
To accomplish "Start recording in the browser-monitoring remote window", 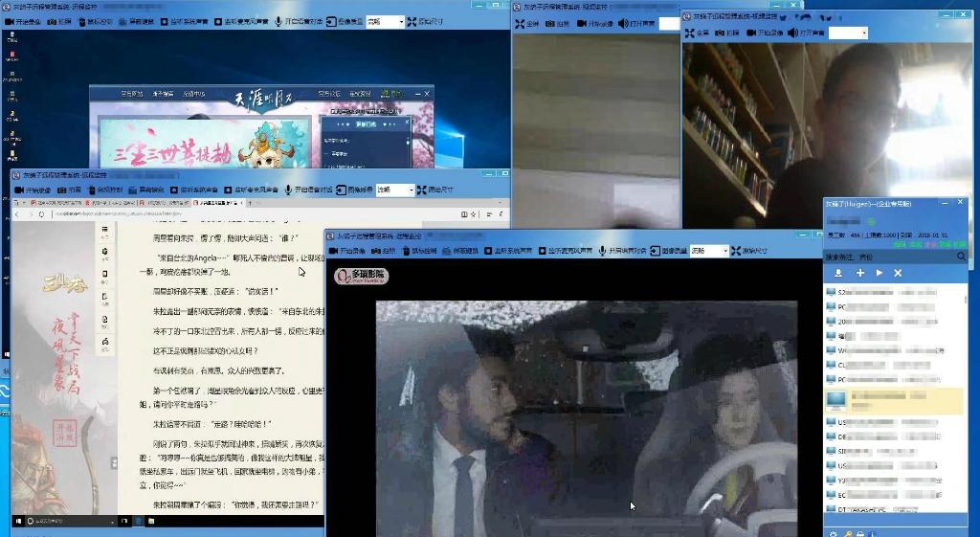I will [33, 190].
